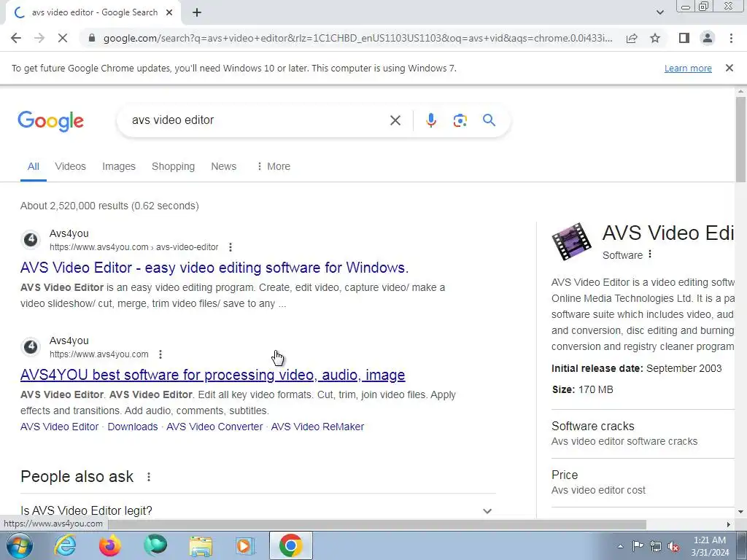Go back to the previous page

(x=16, y=38)
